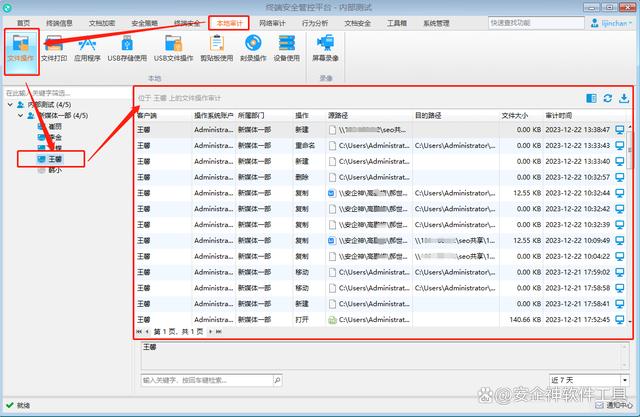Screen dimensions: 640x417
Task: Go to next page of results
Action: 211,332
